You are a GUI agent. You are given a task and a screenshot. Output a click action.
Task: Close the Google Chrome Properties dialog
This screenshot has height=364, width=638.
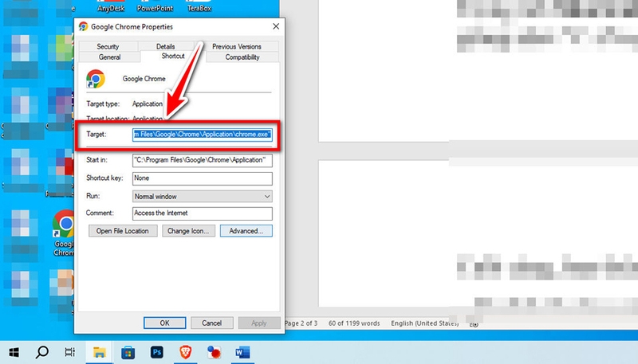tap(276, 26)
